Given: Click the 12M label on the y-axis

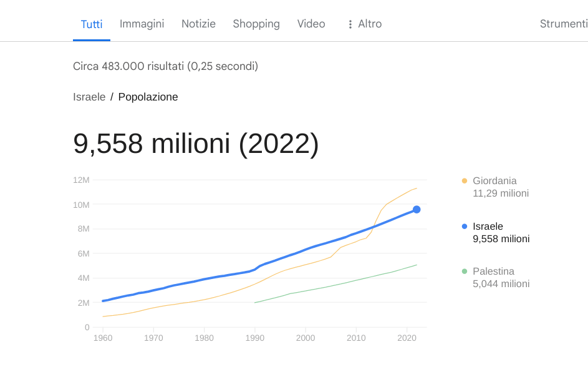Looking at the screenshot, I should click(82, 180).
